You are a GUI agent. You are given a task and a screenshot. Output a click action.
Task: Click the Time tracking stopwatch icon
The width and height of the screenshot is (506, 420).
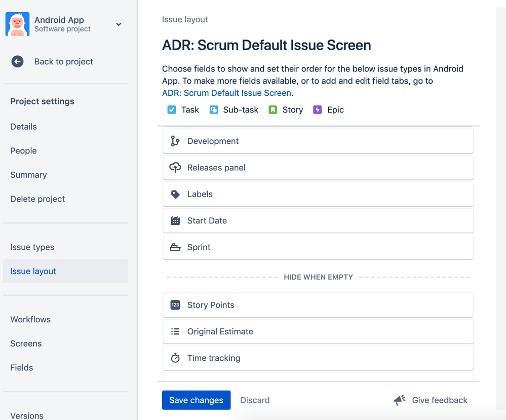[175, 358]
